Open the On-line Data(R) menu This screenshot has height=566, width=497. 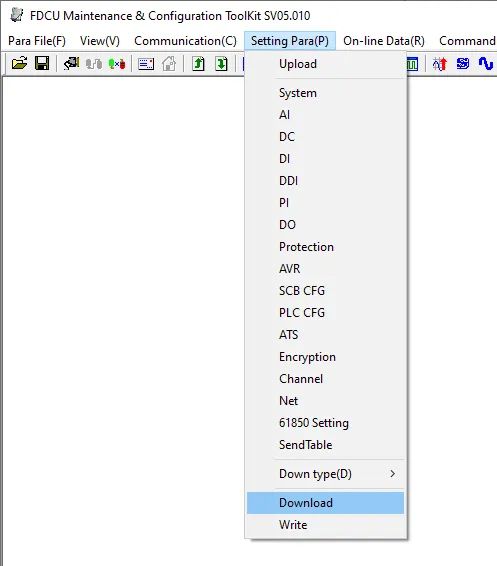click(x=384, y=41)
